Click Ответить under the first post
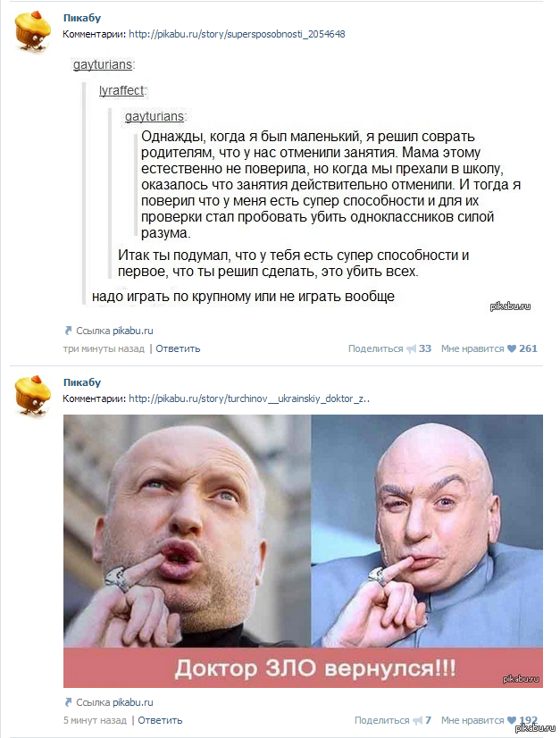This screenshot has height=738, width=560. (x=178, y=348)
